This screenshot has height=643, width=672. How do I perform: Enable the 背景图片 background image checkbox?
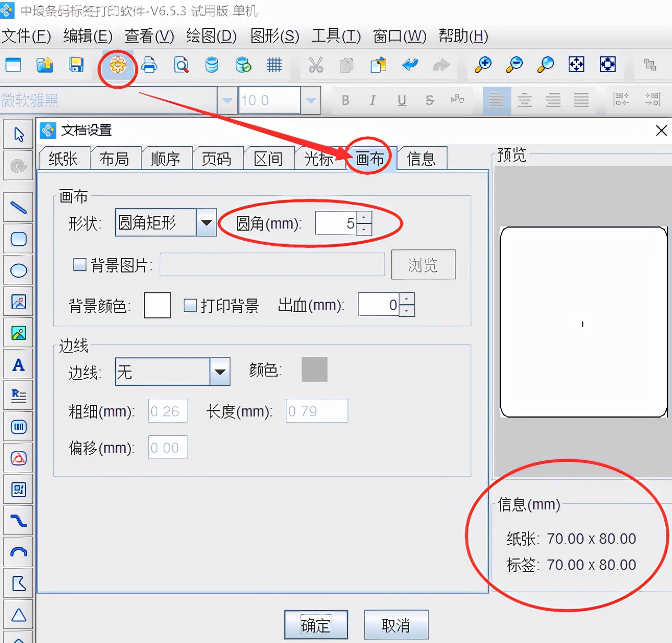(79, 265)
